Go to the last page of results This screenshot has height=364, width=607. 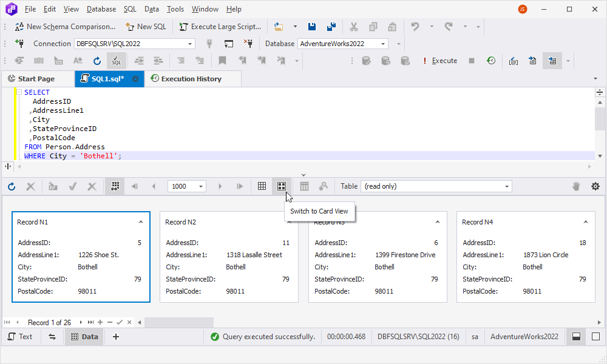(240, 186)
